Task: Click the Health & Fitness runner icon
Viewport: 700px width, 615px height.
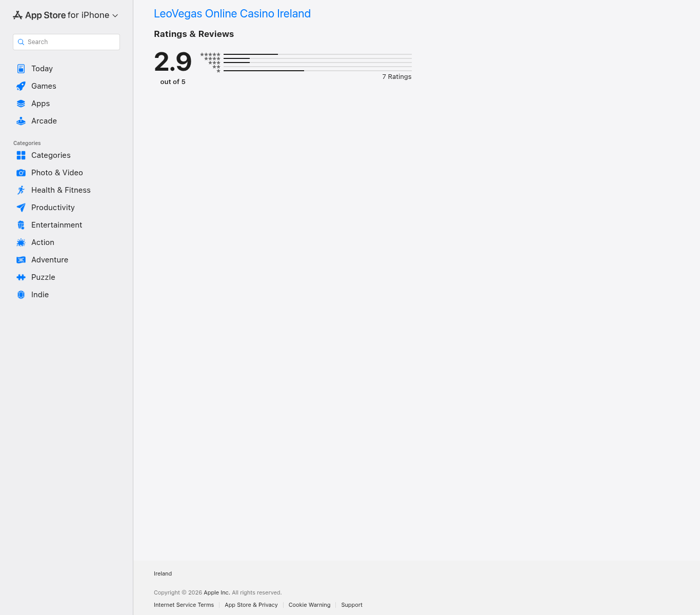Action: tap(21, 190)
